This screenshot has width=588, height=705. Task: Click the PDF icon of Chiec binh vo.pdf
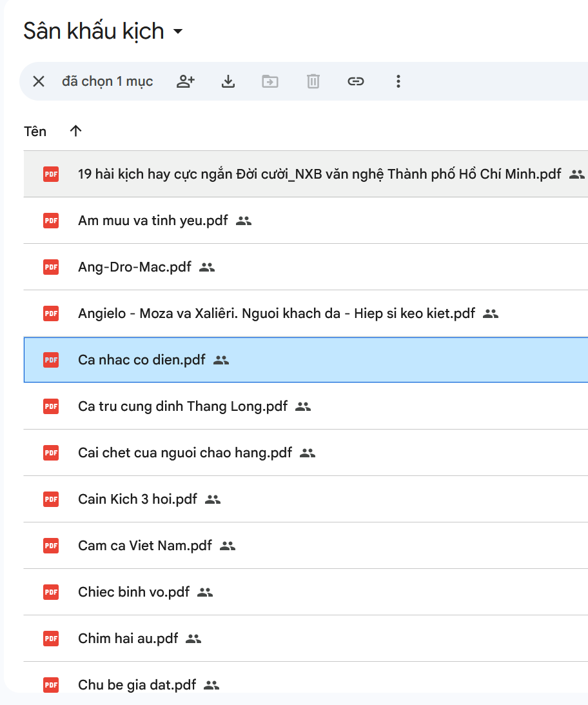(51, 592)
